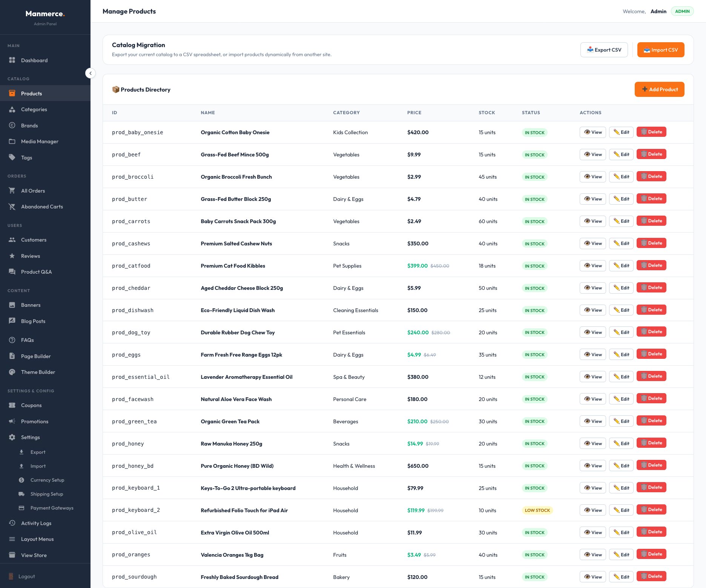Go to the Categories menu item
Screen dimensions: 706x588
point(45,109)
